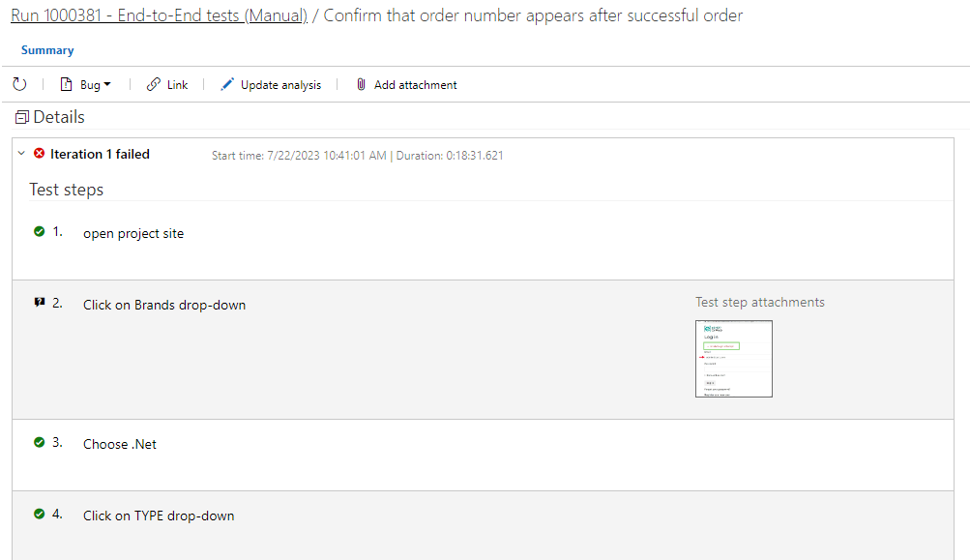The image size is (970, 560).
Task: Open Run 1000381 End-to-End tests link
Action: [159, 15]
